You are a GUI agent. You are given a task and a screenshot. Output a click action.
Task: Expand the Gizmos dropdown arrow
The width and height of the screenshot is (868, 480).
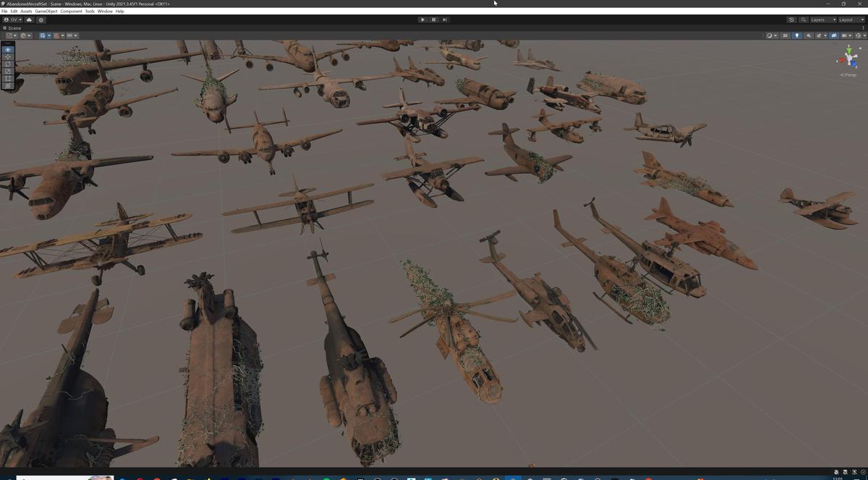point(864,35)
